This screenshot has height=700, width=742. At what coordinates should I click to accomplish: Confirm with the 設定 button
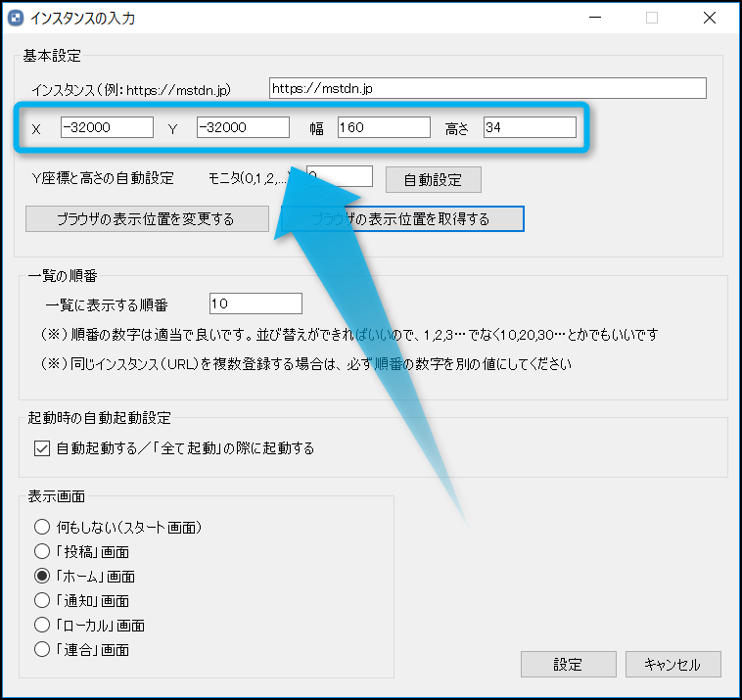(x=568, y=664)
